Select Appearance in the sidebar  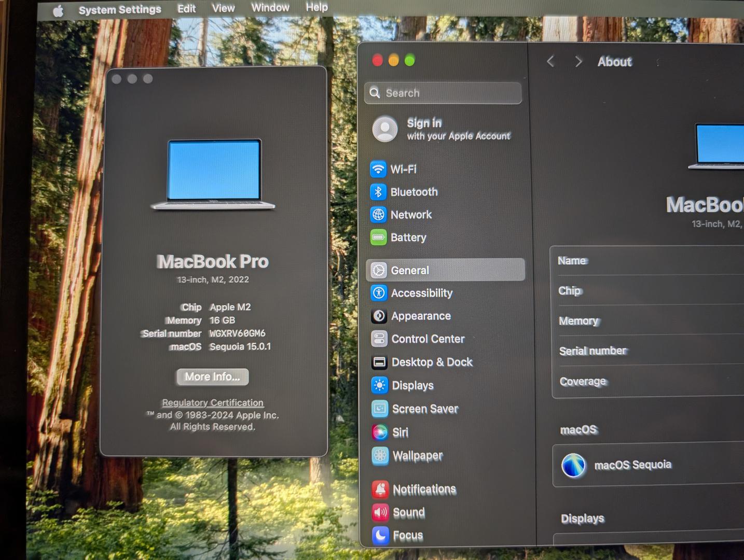(x=446, y=316)
